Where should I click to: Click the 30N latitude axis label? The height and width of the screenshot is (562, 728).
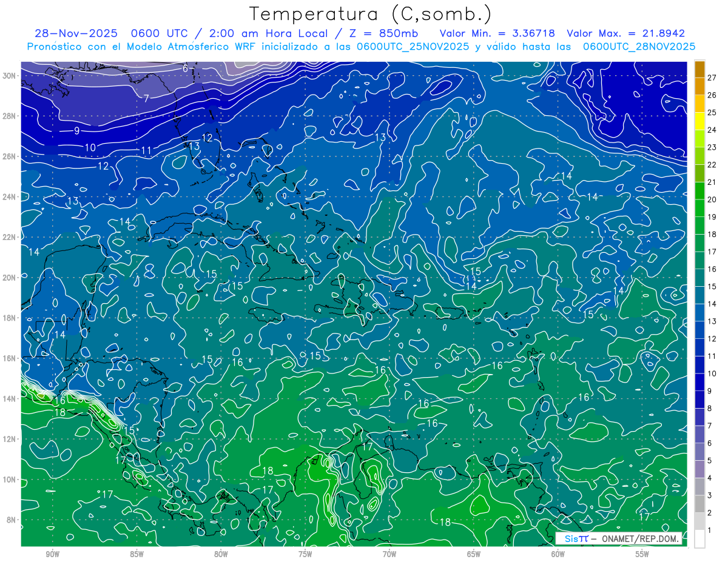(x=9, y=76)
